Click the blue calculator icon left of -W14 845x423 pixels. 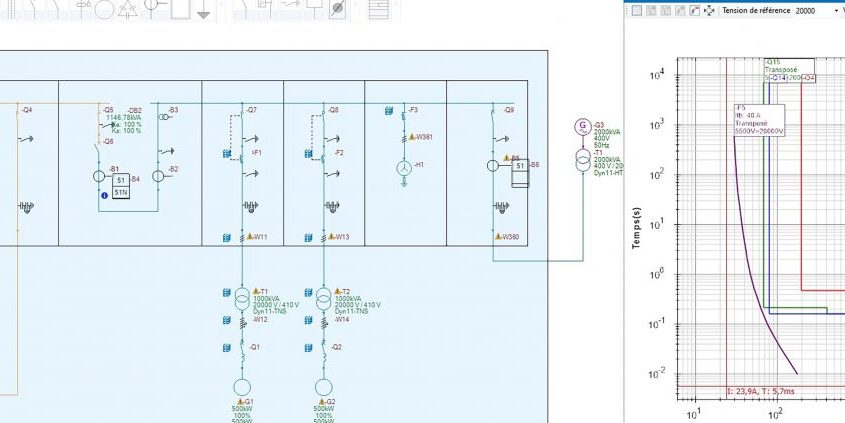[308, 320]
